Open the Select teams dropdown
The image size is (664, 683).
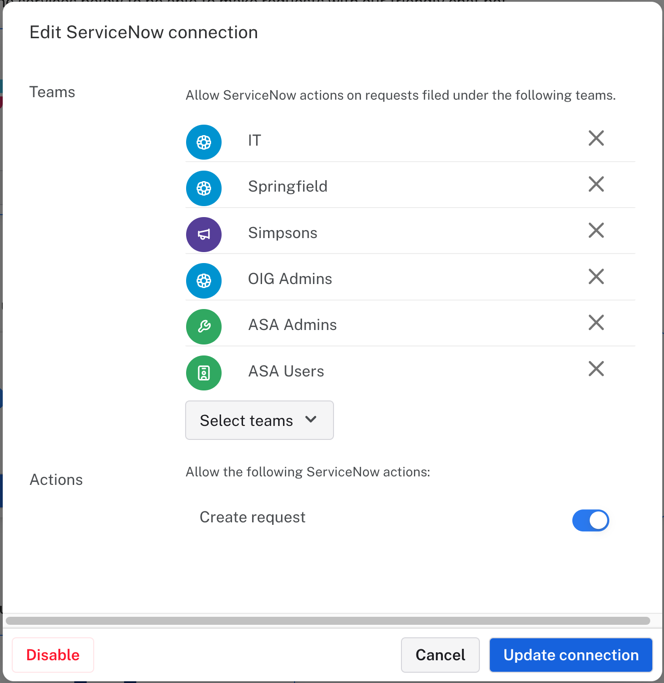[259, 421]
